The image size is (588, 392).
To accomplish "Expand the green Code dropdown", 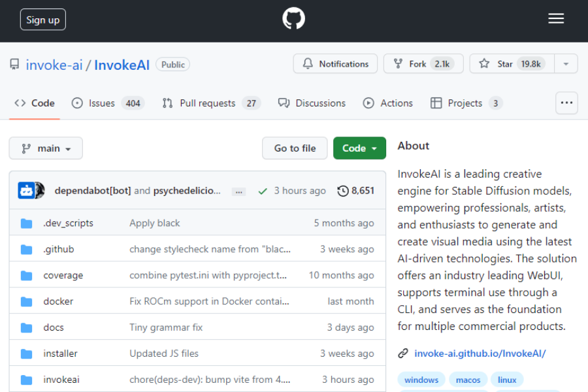I will click(359, 148).
